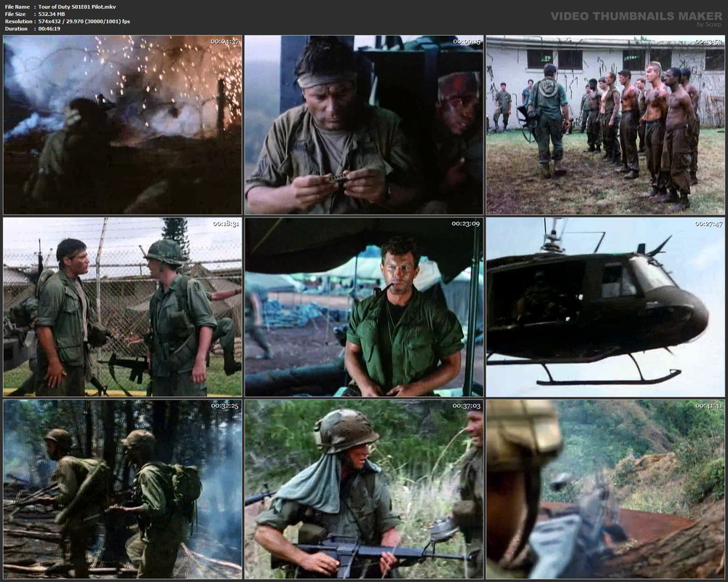Image resolution: width=728 pixels, height=582 pixels.
Task: Click the 00:27:47 timestamp
Action: click(x=708, y=223)
